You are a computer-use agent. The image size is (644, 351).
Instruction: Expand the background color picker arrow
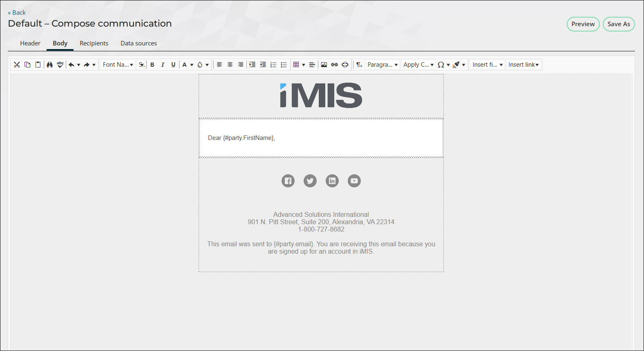[x=207, y=65]
